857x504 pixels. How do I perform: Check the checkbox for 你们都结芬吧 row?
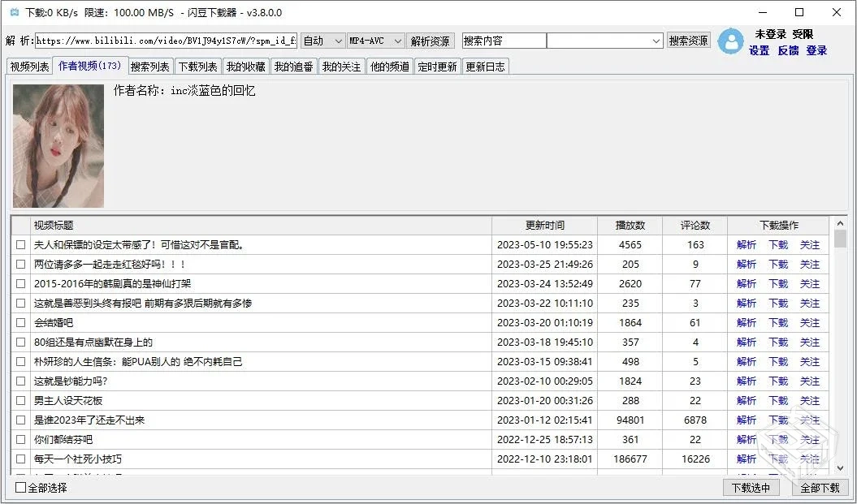(21, 439)
